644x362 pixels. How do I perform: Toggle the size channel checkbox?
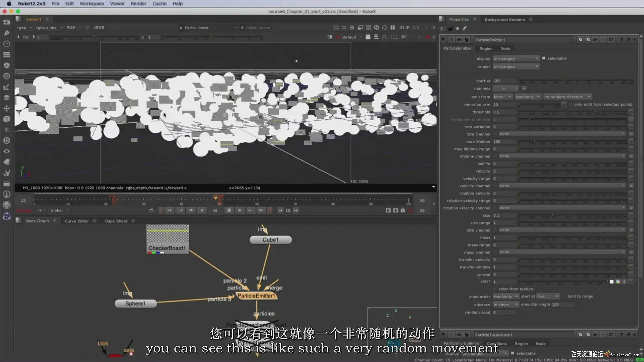click(495, 230)
